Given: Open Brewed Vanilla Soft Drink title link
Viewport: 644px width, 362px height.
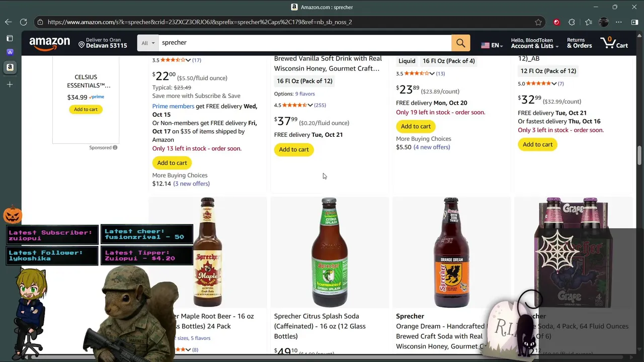Looking at the screenshot, I should coord(328,63).
